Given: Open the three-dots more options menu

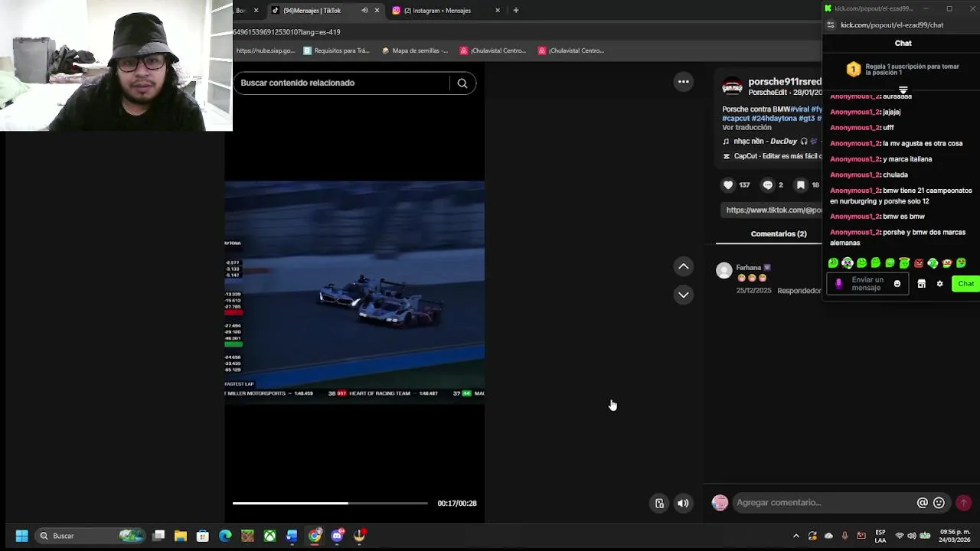Looking at the screenshot, I should point(684,82).
